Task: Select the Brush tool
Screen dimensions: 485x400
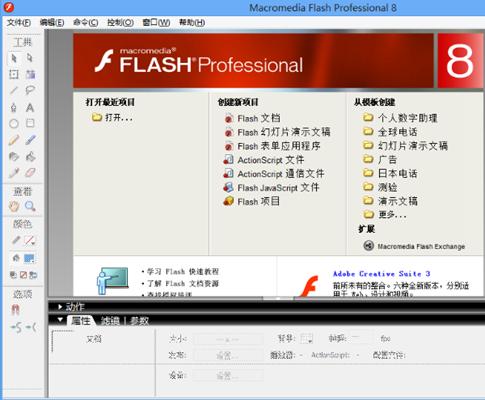Action: [x=30, y=140]
